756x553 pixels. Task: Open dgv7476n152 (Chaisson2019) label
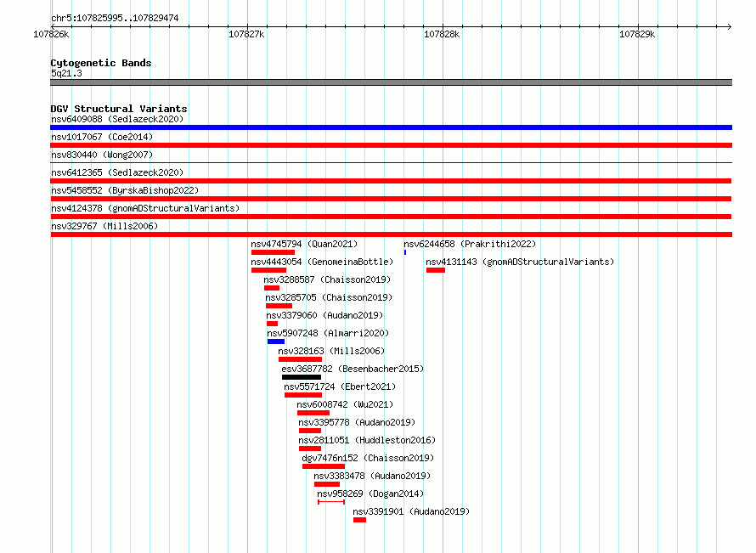pyautogui.click(x=368, y=458)
